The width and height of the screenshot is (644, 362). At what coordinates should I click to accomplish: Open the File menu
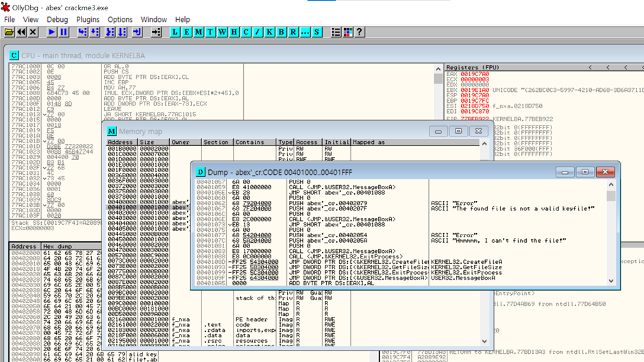point(10,19)
